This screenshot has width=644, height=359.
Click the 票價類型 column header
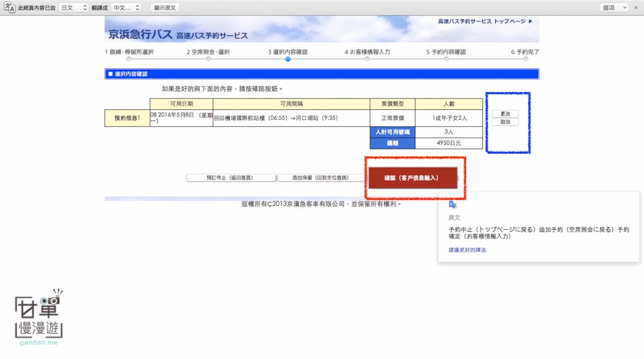[393, 104]
